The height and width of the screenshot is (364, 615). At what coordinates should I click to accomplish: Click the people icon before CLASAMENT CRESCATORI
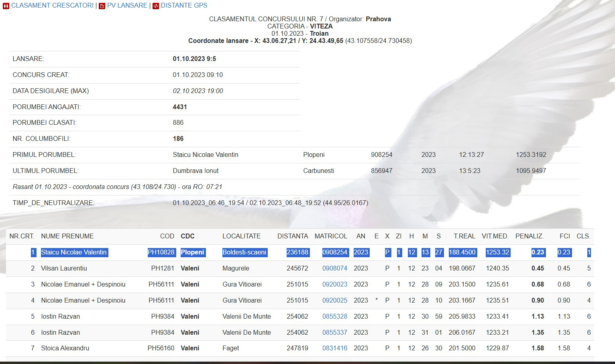(6, 6)
